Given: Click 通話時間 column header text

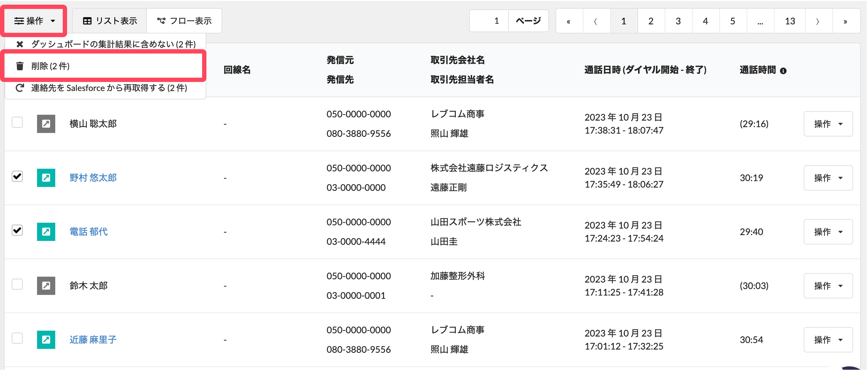Looking at the screenshot, I should pyautogui.click(x=758, y=70).
